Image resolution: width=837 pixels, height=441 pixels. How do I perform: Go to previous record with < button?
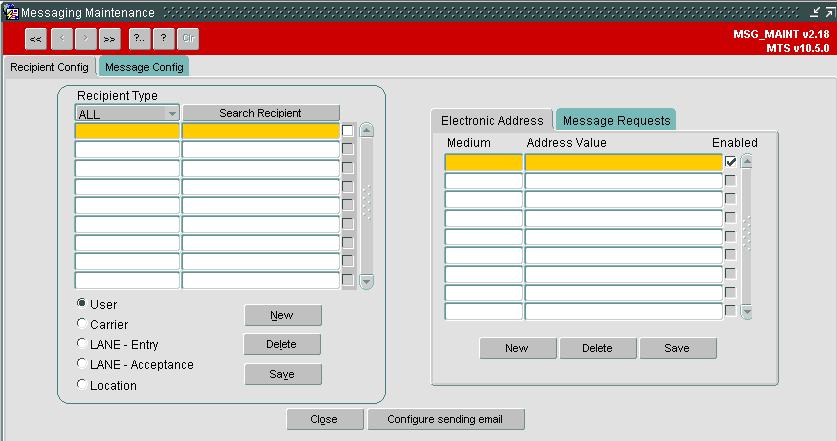[62, 39]
